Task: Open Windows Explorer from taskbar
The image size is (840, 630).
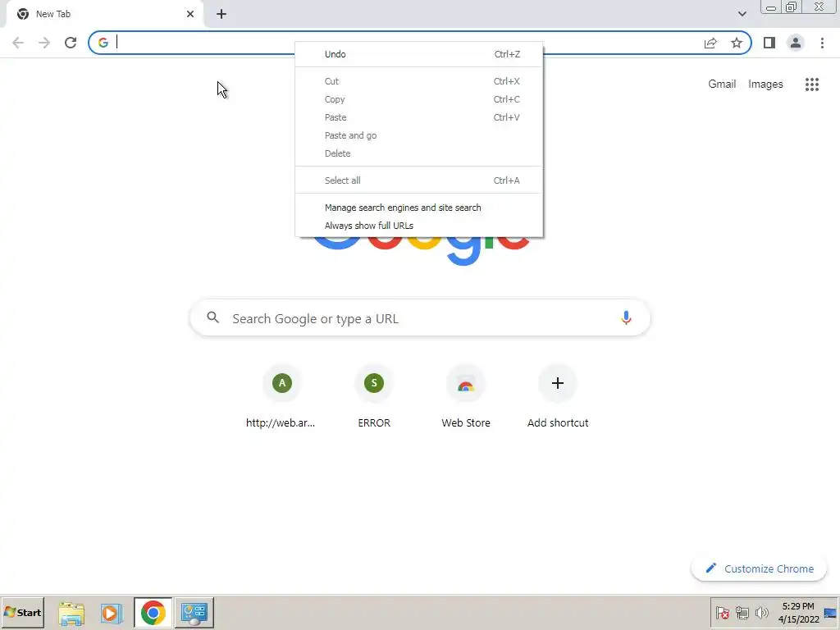Action: click(x=71, y=613)
